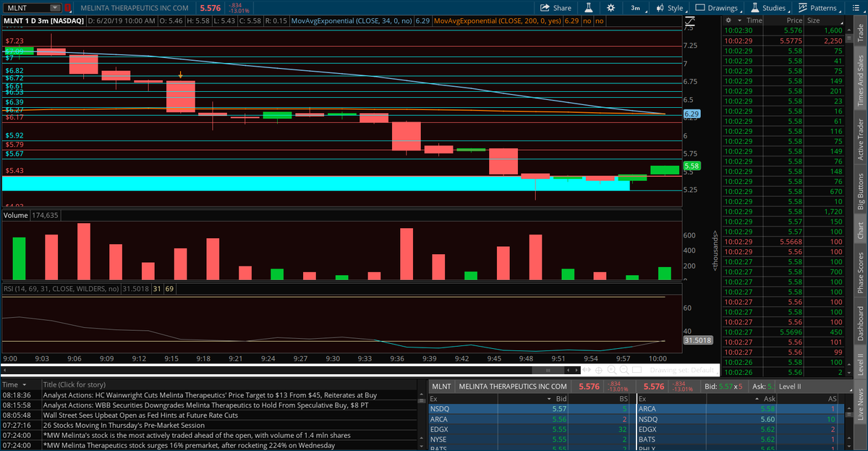Click Bid 5.57 x 5 in quote bar
The image size is (868, 451).
pos(722,387)
